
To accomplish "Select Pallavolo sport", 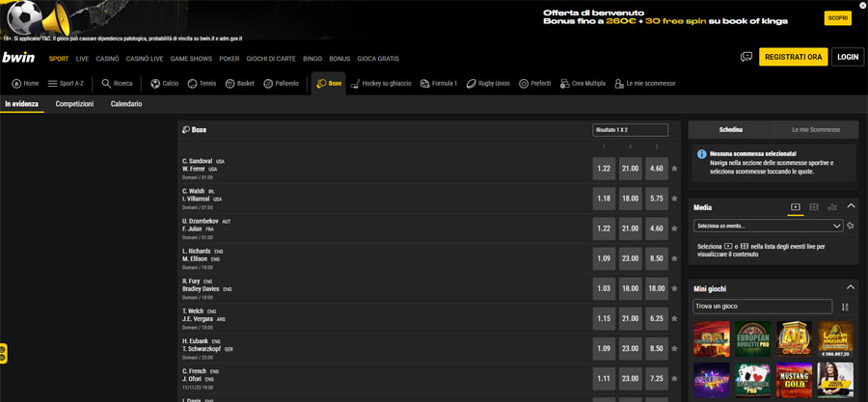I will (x=281, y=84).
